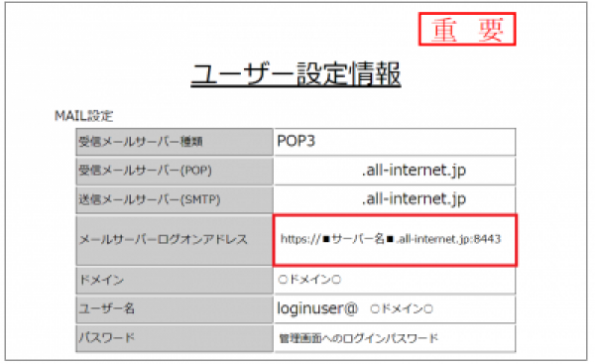Click the 受信メールサーバー(POP) label cell
The height and width of the screenshot is (364, 595).
(175, 171)
